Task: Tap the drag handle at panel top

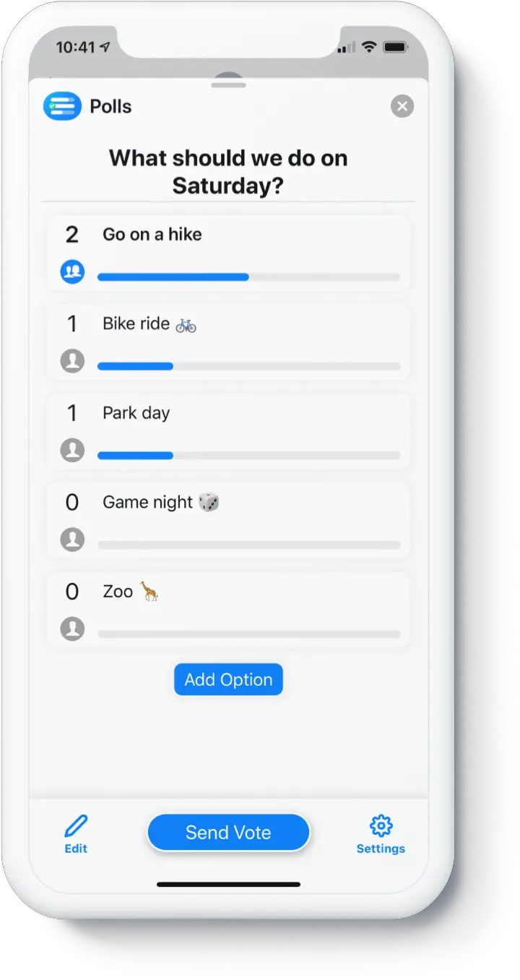Action: pos(228,85)
